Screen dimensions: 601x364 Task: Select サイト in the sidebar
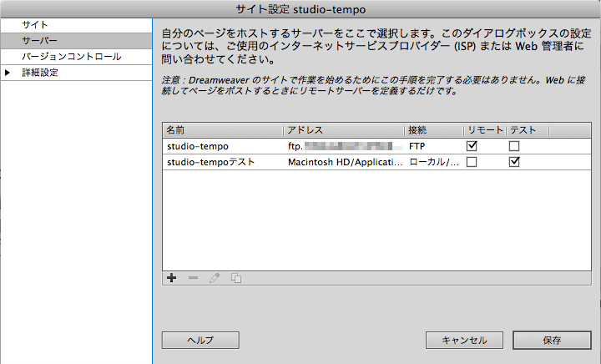76,25
